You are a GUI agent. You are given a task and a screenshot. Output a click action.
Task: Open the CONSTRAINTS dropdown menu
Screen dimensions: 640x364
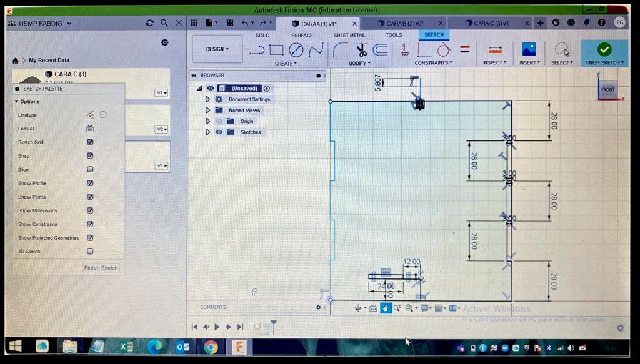click(x=434, y=63)
